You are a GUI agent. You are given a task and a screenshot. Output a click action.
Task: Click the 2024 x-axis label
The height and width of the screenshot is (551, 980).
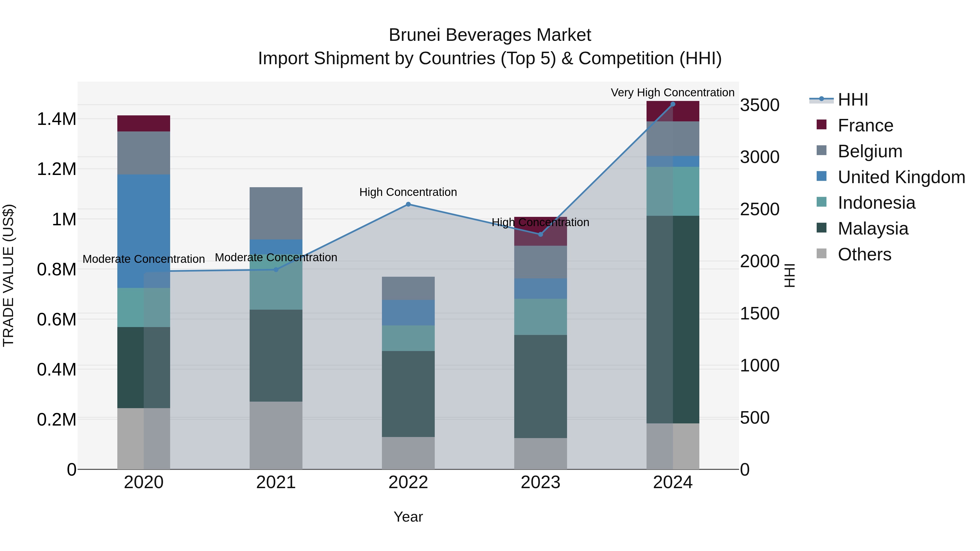pos(673,482)
